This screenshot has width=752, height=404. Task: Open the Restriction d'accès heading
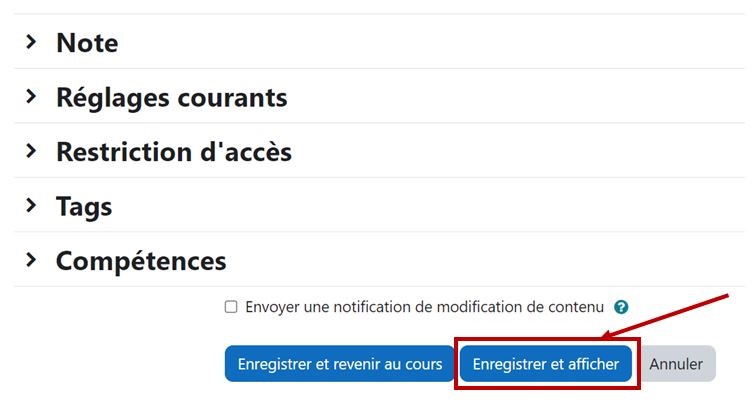click(x=173, y=152)
